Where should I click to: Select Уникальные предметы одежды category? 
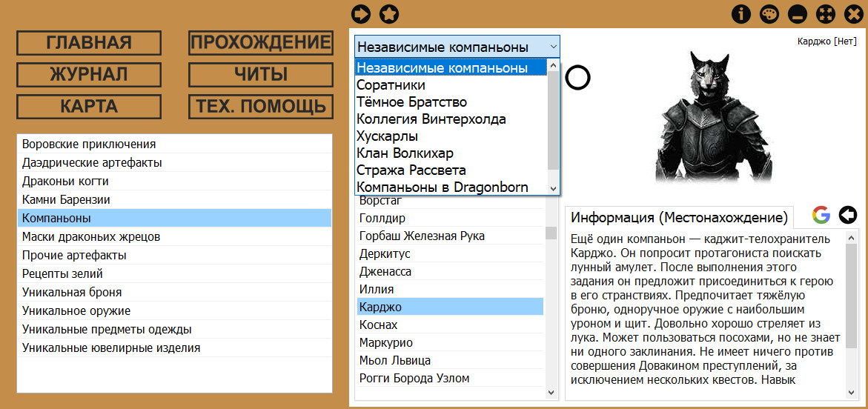click(174, 329)
